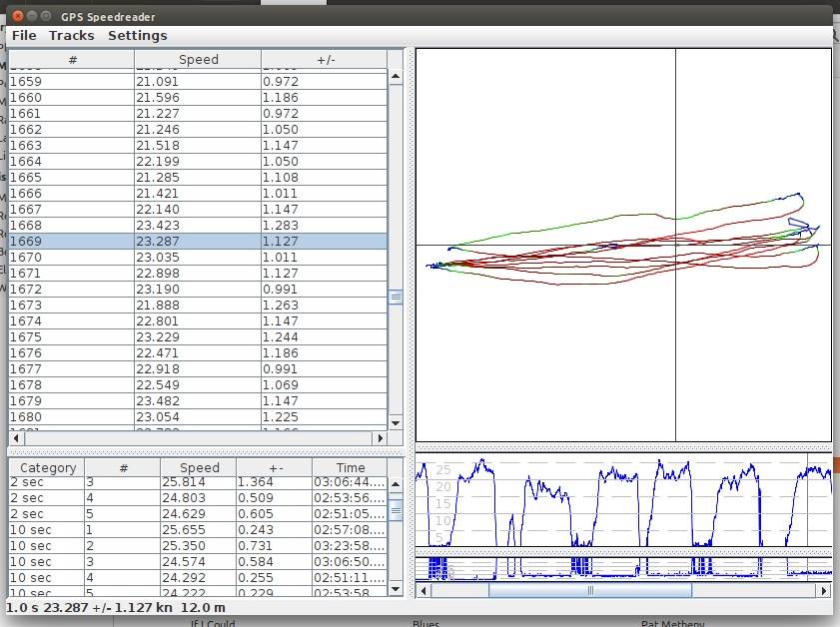Click the Category column header
Image resolution: width=840 pixels, height=627 pixels.
coord(48,467)
